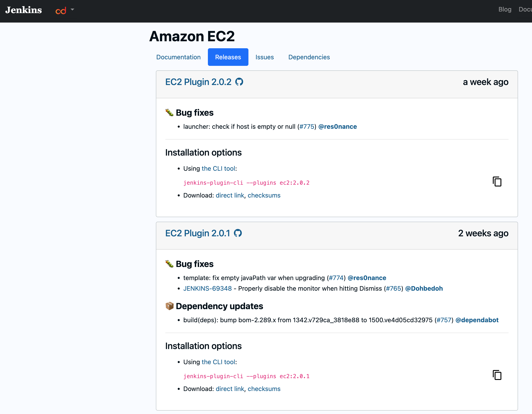This screenshot has height=414, width=532.
Task: Click the 'a week ago' timestamp
Action: [485, 82]
